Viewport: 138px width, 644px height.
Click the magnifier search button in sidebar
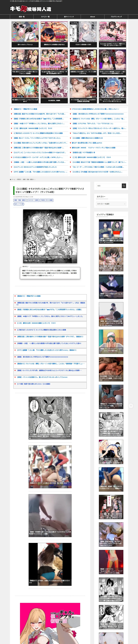pos(124,186)
